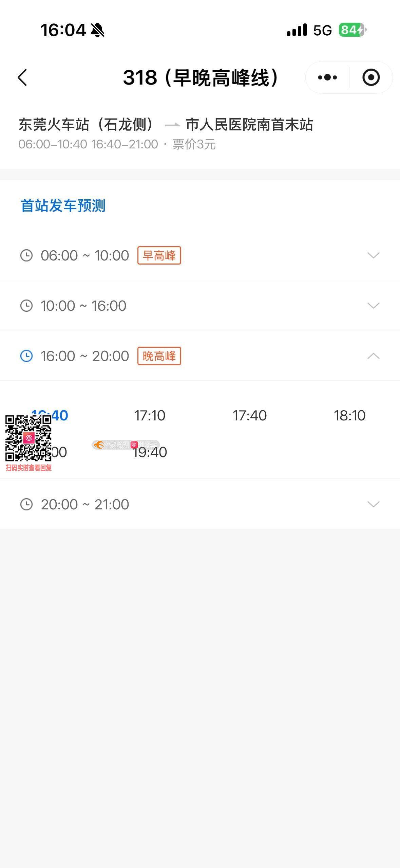
Task: Select the 首站发车预测 tab
Action: (x=63, y=206)
